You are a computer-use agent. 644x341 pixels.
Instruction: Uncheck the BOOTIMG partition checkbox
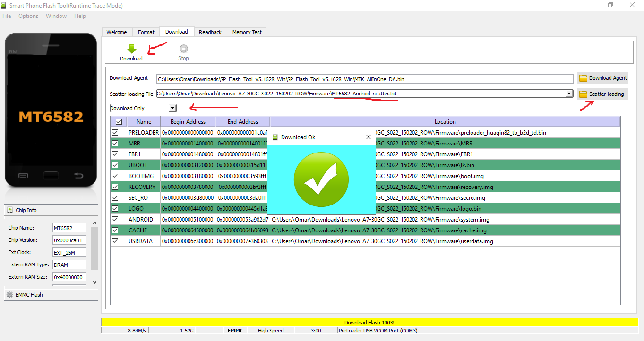115,176
